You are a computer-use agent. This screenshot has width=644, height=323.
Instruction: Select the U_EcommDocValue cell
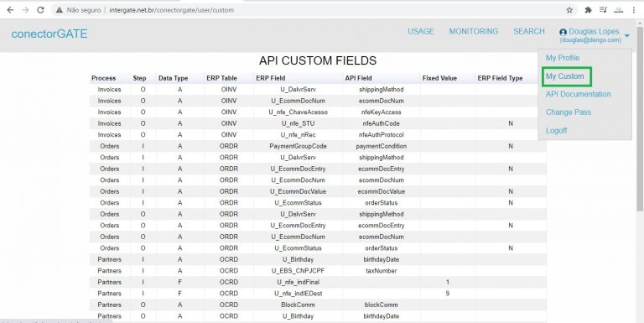299,191
